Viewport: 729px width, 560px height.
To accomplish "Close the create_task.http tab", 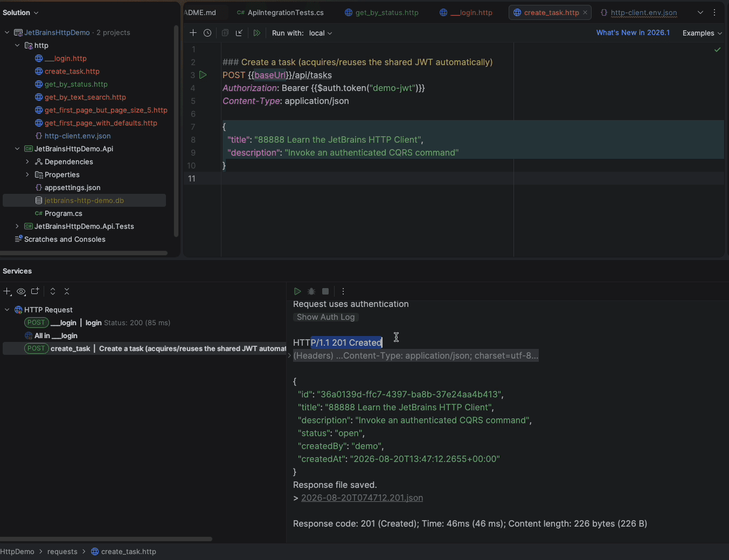I will 585,12.
